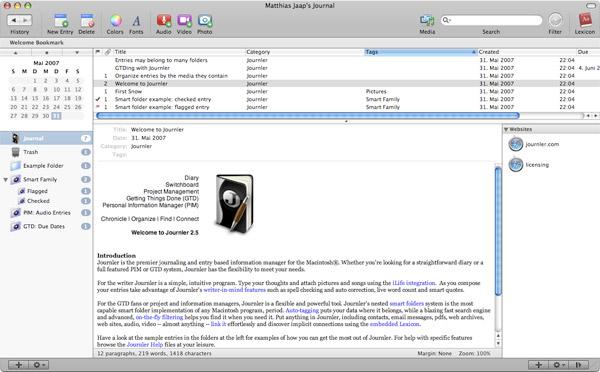
Task: Create a New Entry
Action: 60,21
